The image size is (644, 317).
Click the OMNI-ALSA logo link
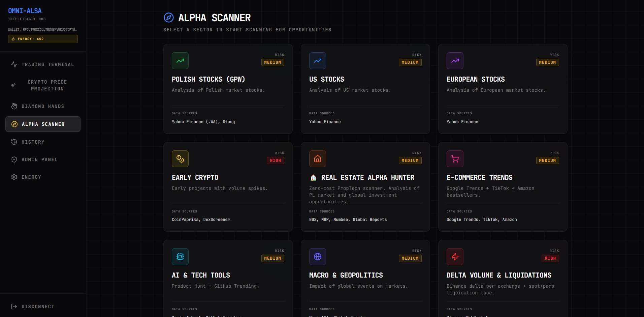point(25,11)
